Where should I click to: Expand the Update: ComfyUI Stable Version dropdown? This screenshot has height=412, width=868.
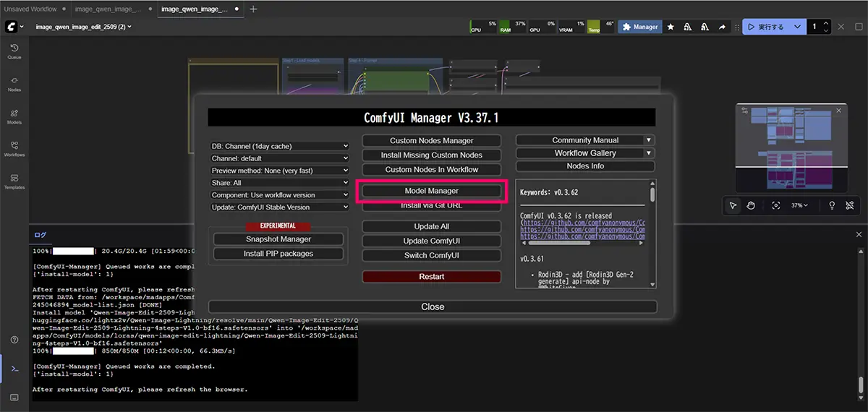click(x=279, y=207)
